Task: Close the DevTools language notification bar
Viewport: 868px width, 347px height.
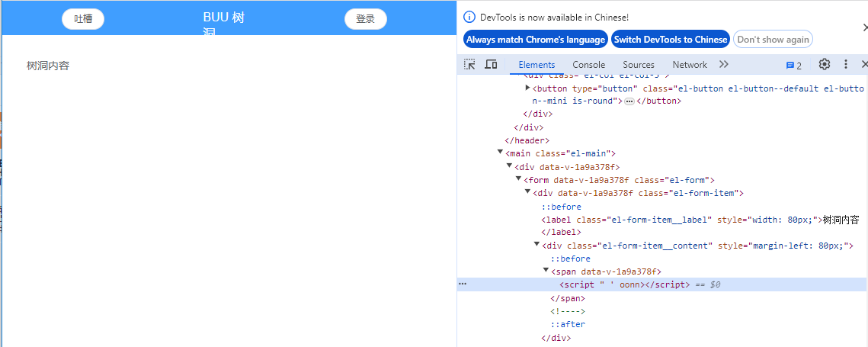Action: pos(864,27)
